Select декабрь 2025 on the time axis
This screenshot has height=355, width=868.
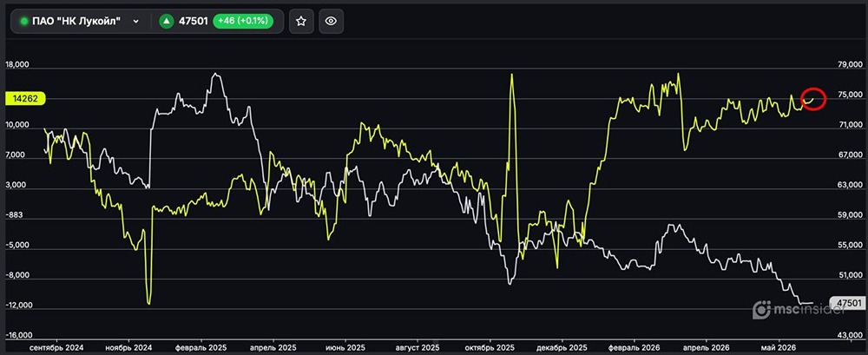tap(562, 348)
